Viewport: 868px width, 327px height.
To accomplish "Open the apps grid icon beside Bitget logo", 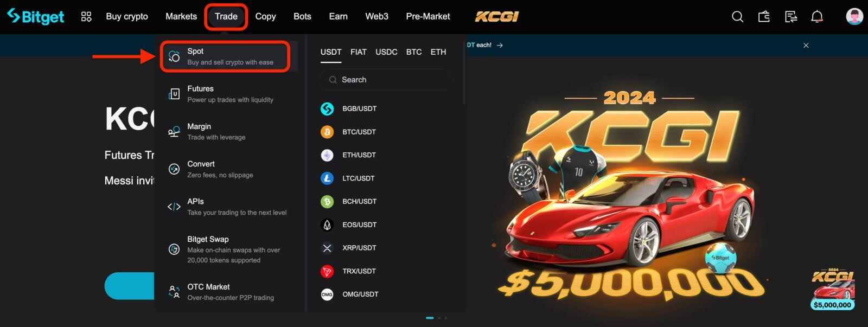I will (86, 17).
